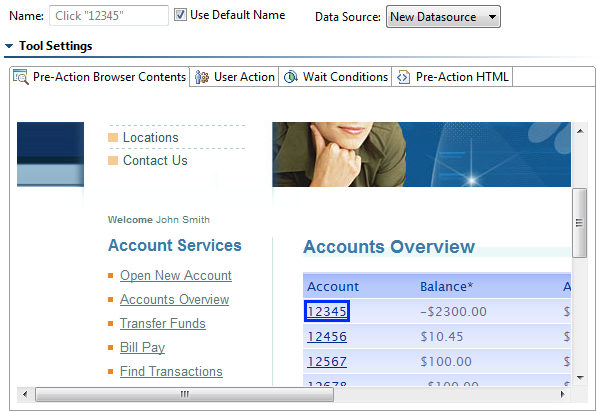Viewport: 597px width, 412px height.
Task: Switch to the Pre-Action HTML tab
Action: 452,77
